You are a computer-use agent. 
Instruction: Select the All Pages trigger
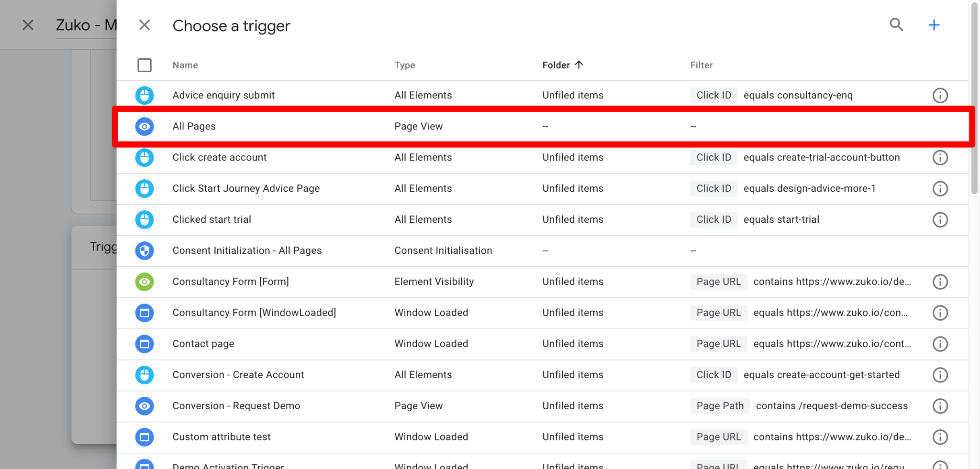(194, 126)
